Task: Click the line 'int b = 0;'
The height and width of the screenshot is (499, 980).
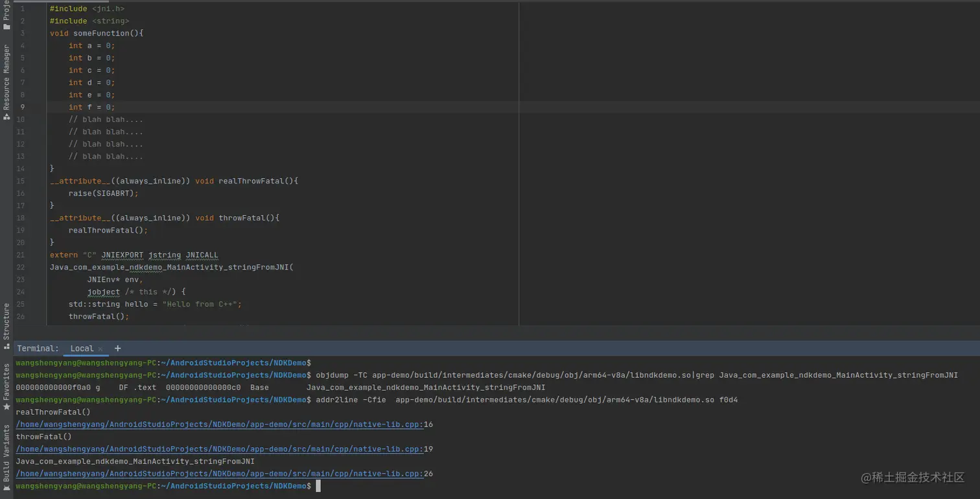Action: [x=91, y=58]
